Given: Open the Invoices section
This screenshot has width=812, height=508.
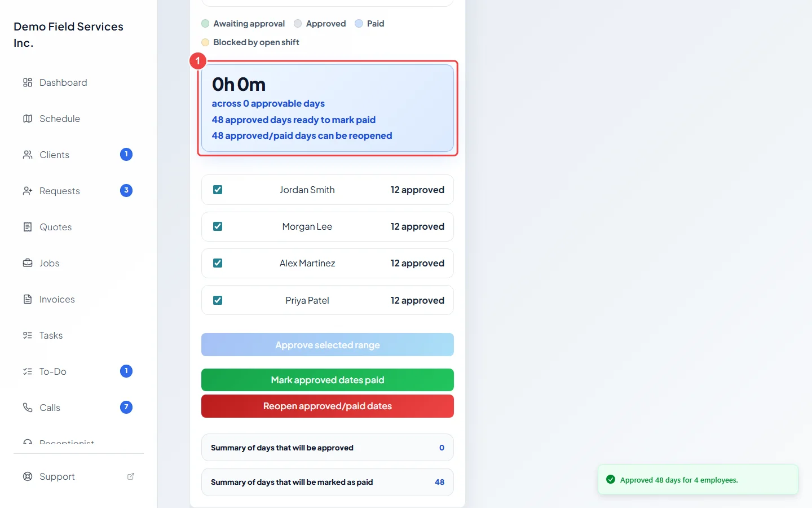Looking at the screenshot, I should [x=79, y=299].
